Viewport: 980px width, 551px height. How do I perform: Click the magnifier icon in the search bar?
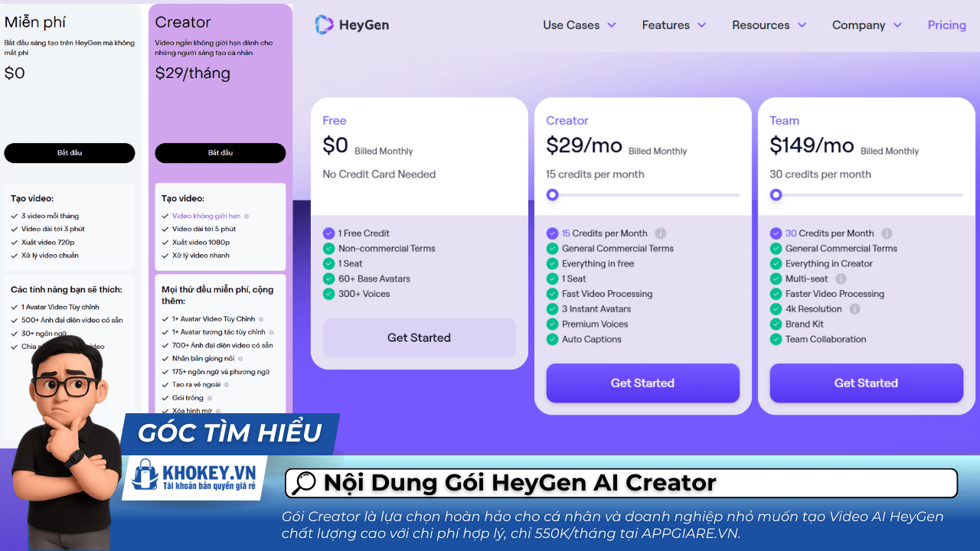click(305, 483)
